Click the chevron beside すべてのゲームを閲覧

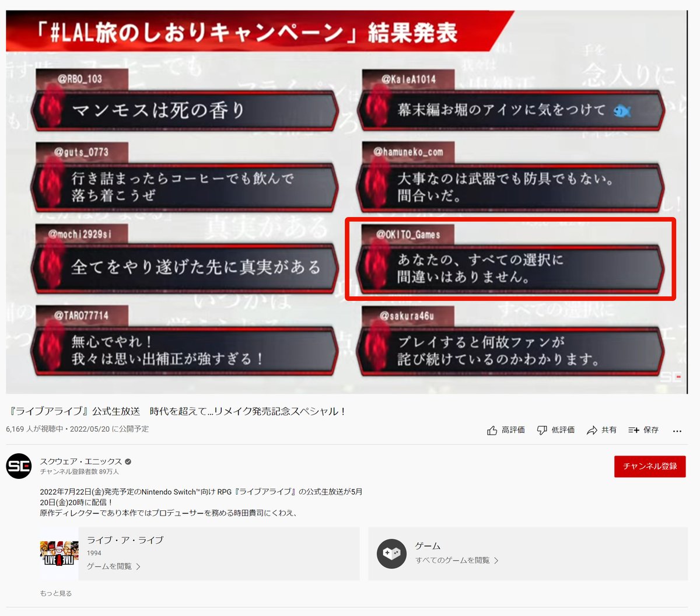pyautogui.click(x=496, y=561)
